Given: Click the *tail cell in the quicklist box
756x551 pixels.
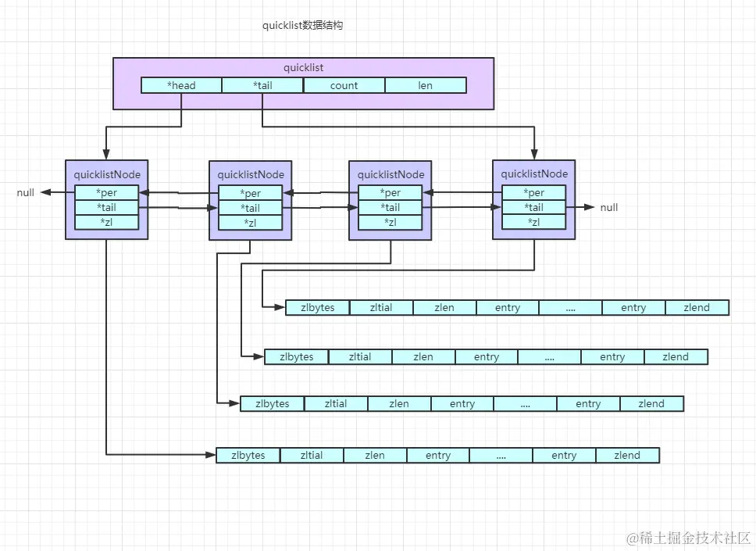Looking at the screenshot, I should (262, 85).
